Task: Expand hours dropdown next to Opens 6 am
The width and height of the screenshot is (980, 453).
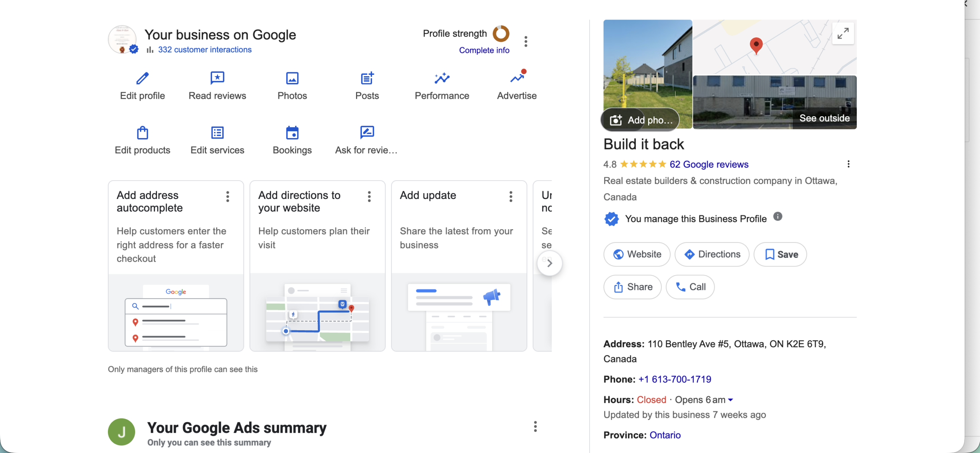Action: pyautogui.click(x=730, y=400)
